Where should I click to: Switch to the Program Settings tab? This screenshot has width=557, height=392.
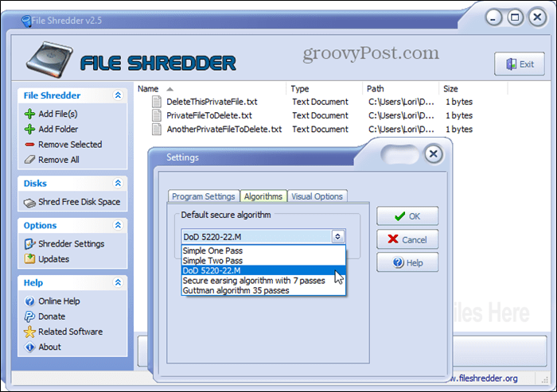(x=204, y=196)
